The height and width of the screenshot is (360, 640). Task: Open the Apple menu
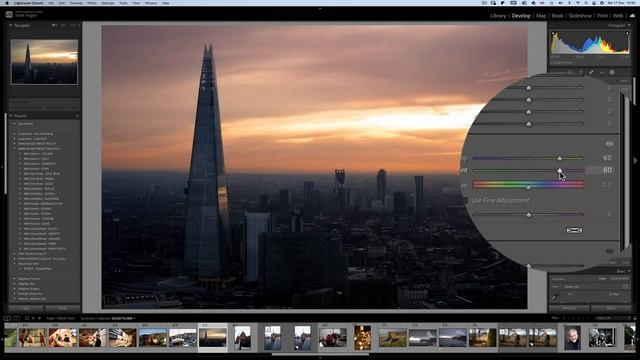pos(7,3)
